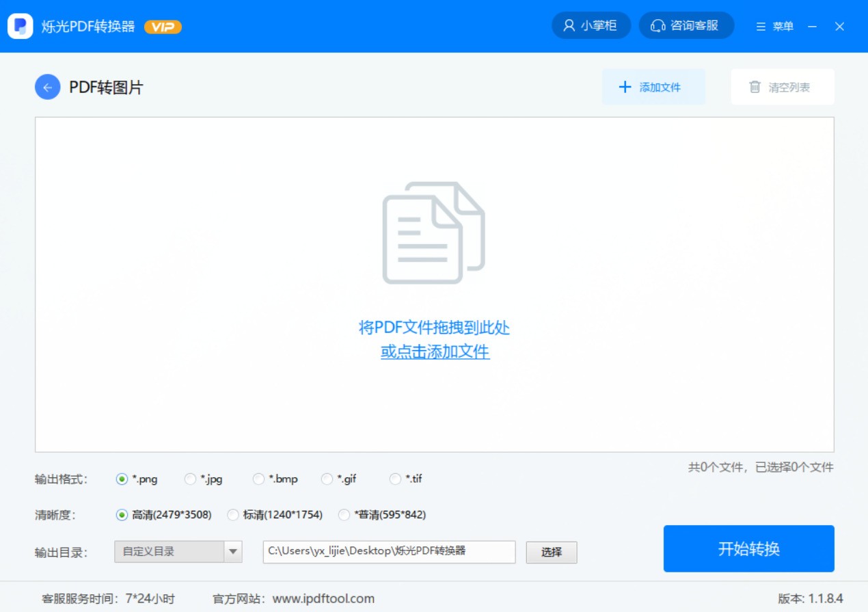Go back with the blue arrow icon
The image size is (868, 612).
point(48,87)
